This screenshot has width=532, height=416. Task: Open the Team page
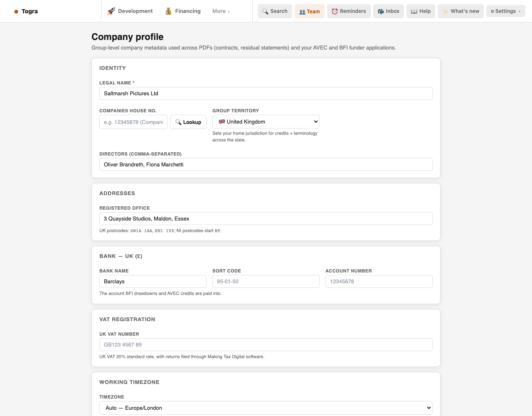tap(310, 11)
